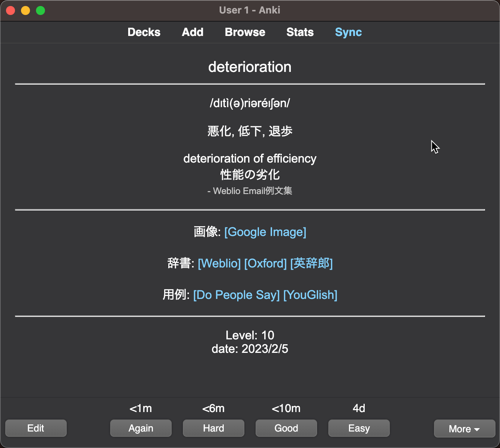Click the Level: 10 text
The image size is (500, 448).
pyautogui.click(x=250, y=335)
